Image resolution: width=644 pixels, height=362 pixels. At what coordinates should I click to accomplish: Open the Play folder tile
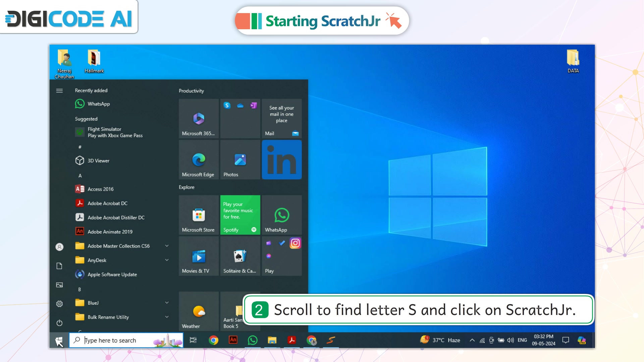click(282, 256)
